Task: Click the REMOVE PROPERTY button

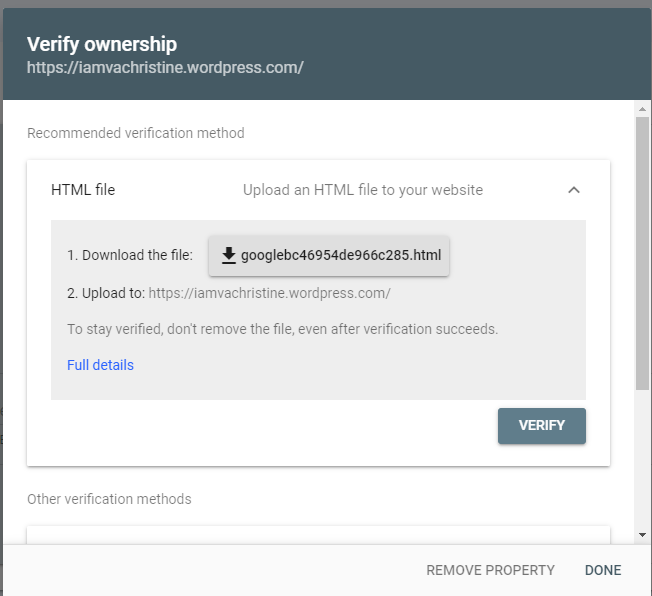Action: (490, 570)
